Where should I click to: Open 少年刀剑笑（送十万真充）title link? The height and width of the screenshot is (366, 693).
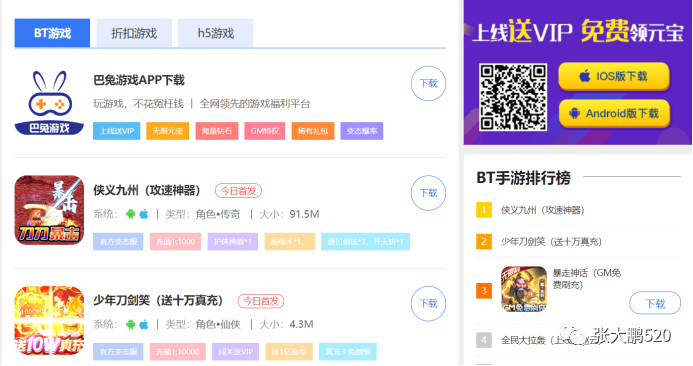pyautogui.click(x=158, y=301)
